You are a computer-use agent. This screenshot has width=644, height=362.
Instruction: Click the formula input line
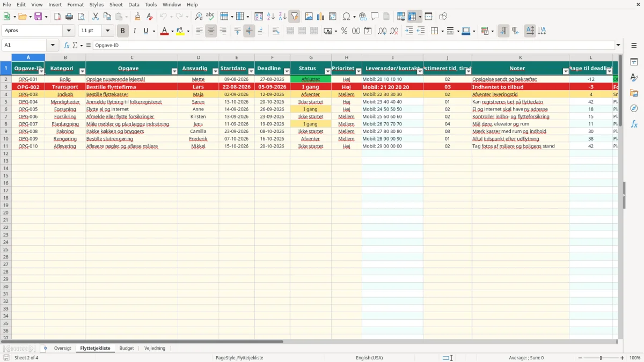pyautogui.click(x=354, y=46)
